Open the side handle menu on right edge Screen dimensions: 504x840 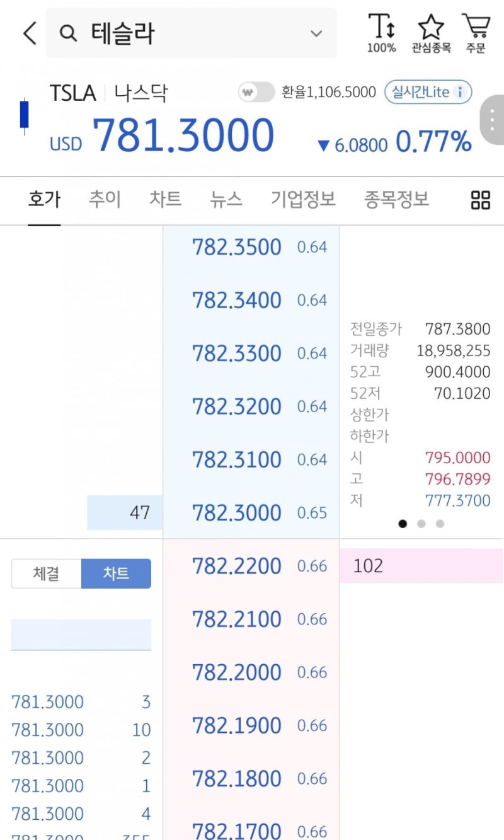click(x=494, y=120)
